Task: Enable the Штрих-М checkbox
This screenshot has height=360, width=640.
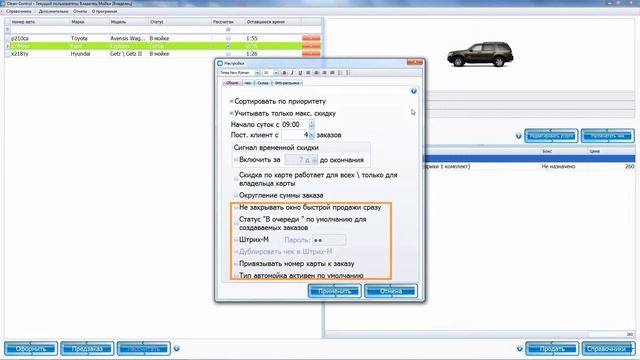Action: 236,240
